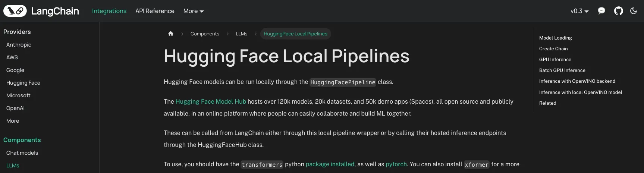The image size is (644, 173).
Task: Open the API Reference nav item
Action: 155,11
